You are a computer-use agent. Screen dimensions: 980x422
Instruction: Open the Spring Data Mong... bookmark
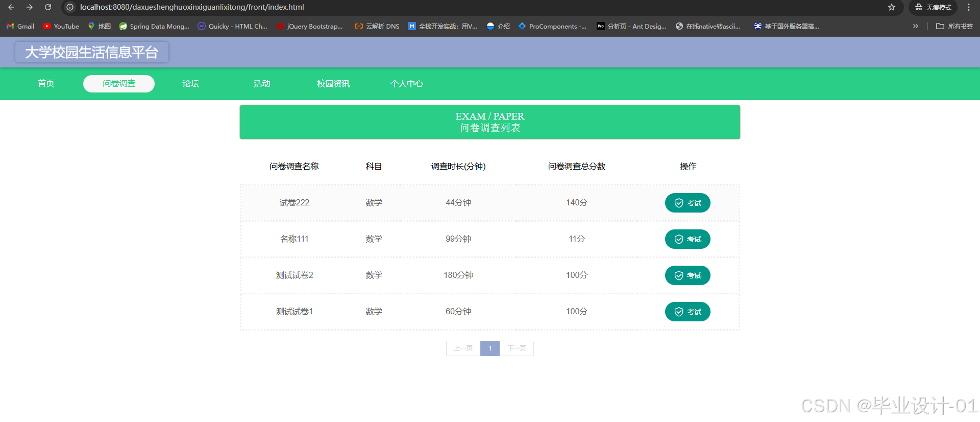pos(154,26)
